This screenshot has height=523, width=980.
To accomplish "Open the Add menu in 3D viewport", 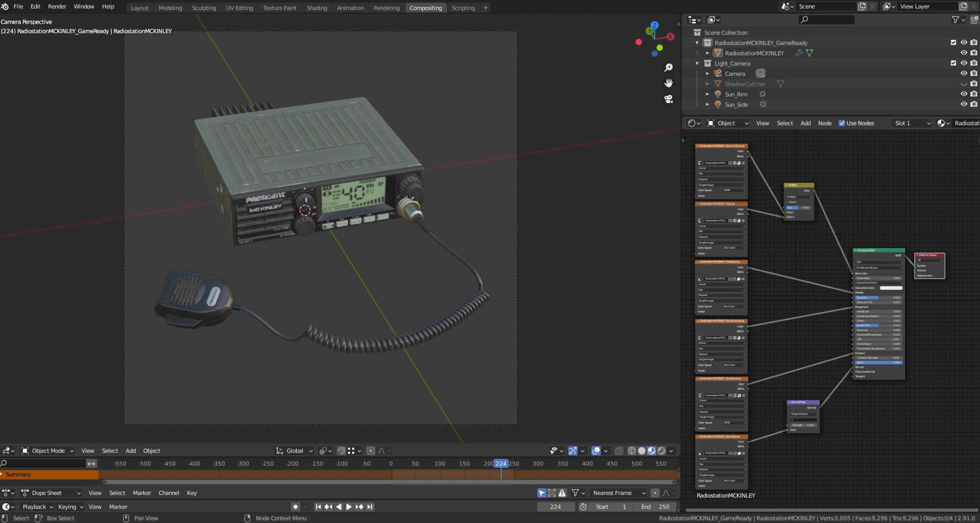I will pos(131,451).
